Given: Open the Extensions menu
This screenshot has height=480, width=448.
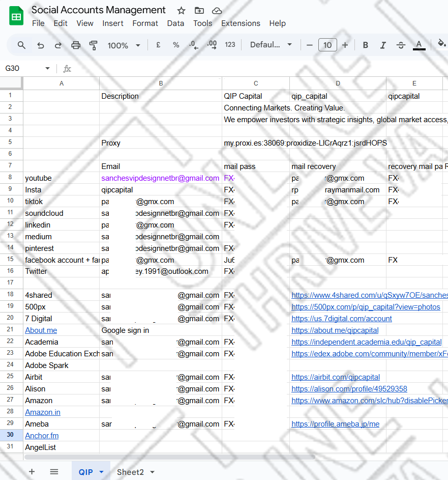Looking at the screenshot, I should [x=241, y=23].
